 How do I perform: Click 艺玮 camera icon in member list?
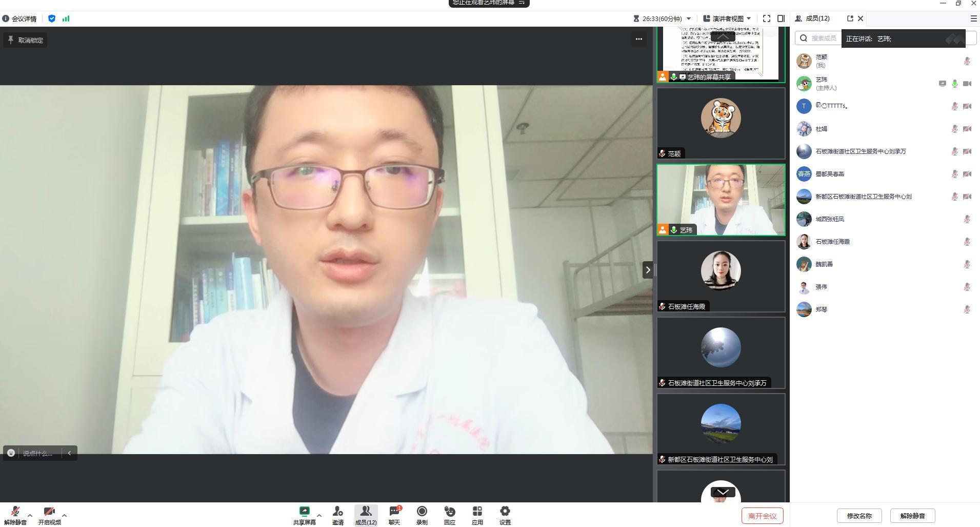point(967,84)
